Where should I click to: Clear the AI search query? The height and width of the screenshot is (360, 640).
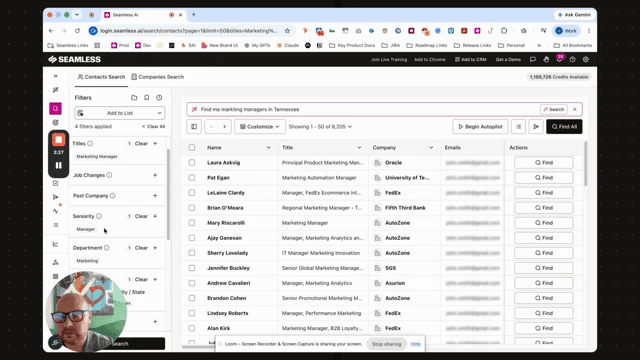[x=575, y=109]
